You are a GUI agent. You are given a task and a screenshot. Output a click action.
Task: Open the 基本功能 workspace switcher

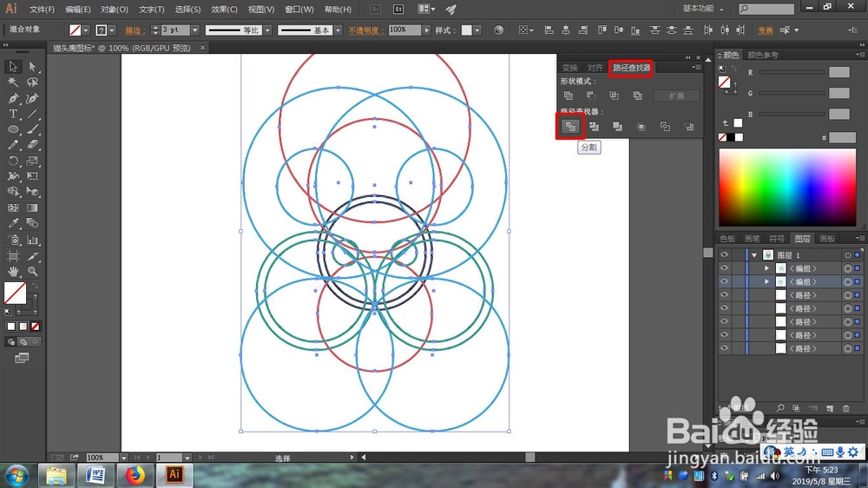point(703,9)
